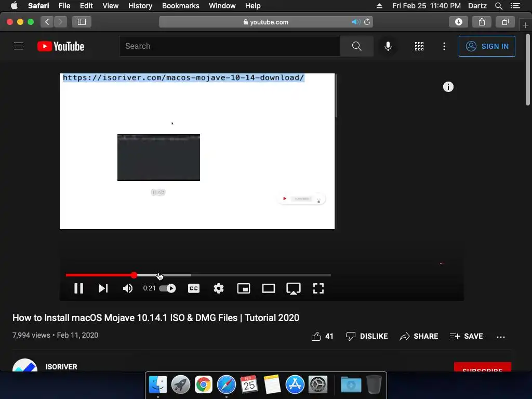Go back in Safari
532x399 pixels.
47,22
